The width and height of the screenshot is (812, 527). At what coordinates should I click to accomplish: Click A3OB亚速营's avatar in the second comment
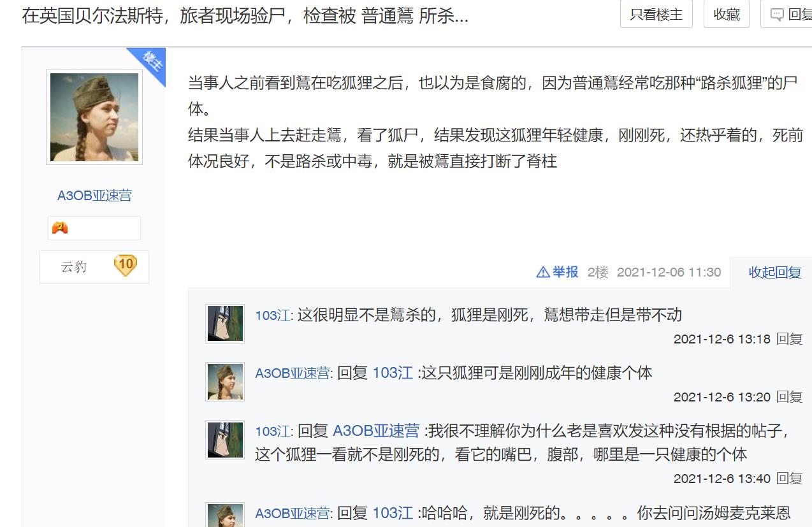click(x=225, y=382)
